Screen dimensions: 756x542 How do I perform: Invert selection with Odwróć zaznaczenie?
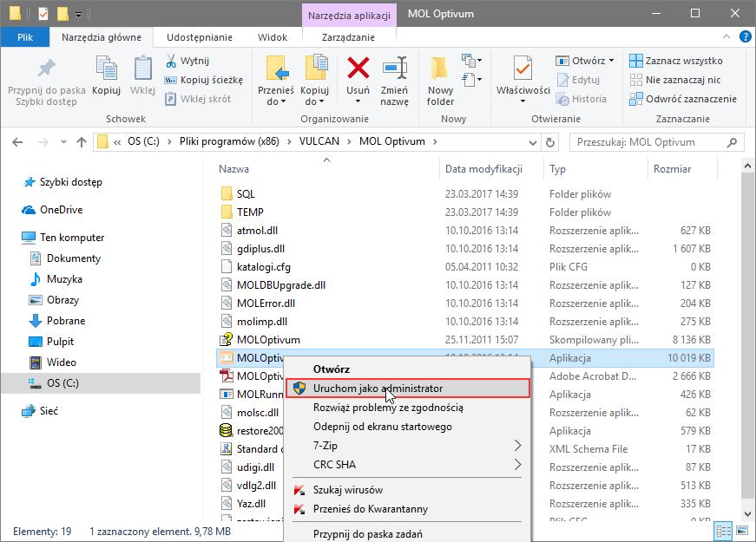click(683, 99)
